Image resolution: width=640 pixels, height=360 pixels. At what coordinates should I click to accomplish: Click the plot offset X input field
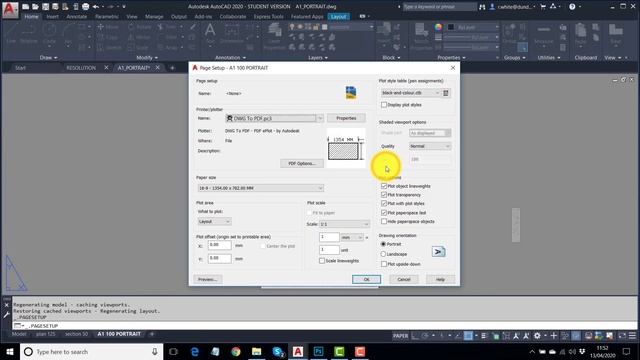coord(219,245)
